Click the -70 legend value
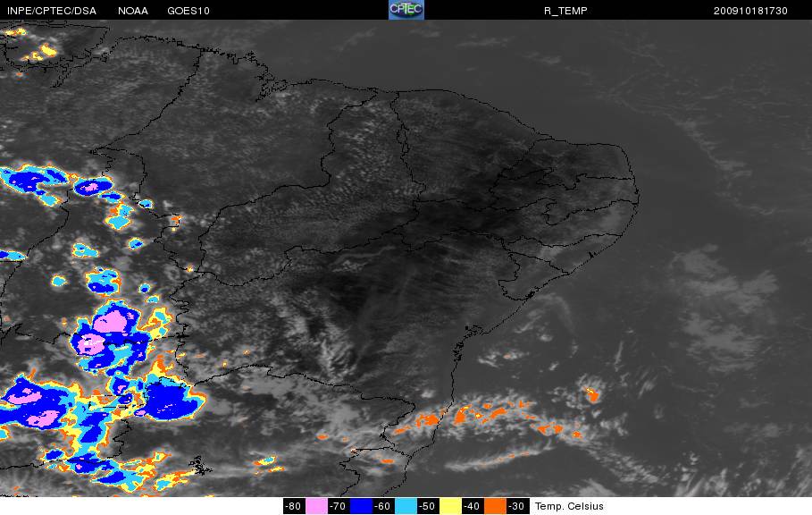812x515 pixels. [339, 506]
